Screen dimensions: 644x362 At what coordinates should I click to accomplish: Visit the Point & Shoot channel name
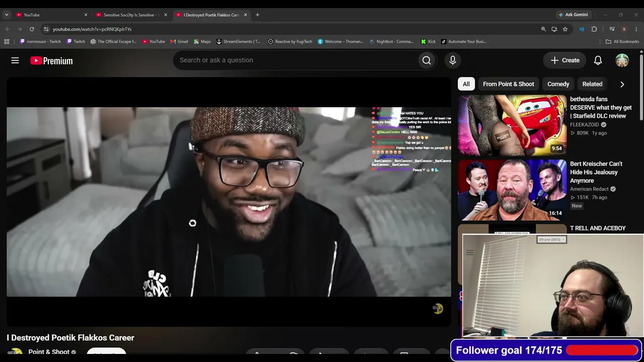(49, 352)
